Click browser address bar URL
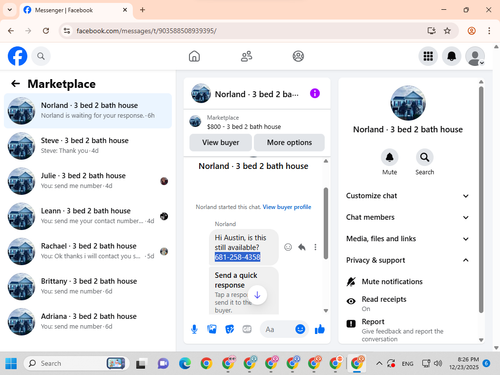The image size is (500, 375). click(147, 31)
